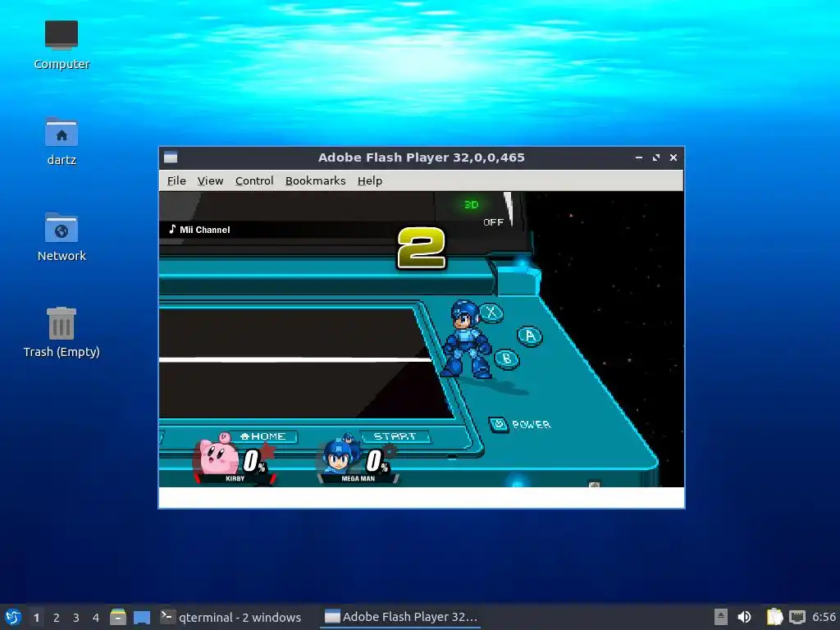Select Adobe Flash Player taskbar entry
The image size is (840, 630).
click(x=400, y=617)
